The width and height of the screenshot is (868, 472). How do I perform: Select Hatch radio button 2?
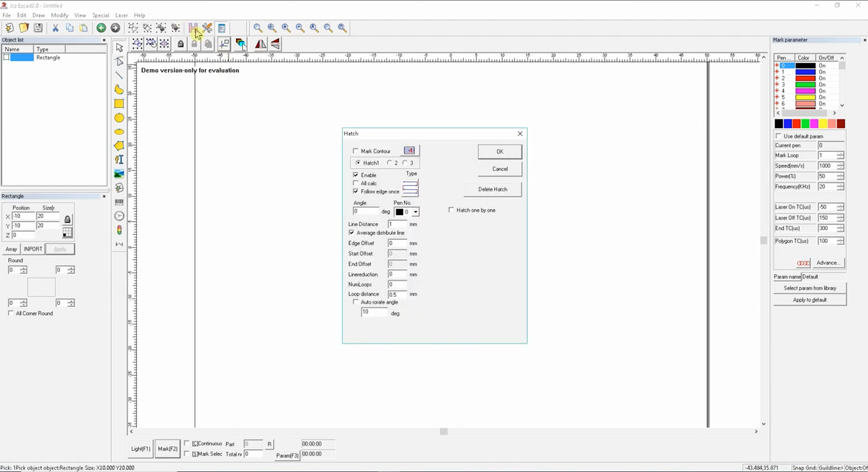pos(390,163)
